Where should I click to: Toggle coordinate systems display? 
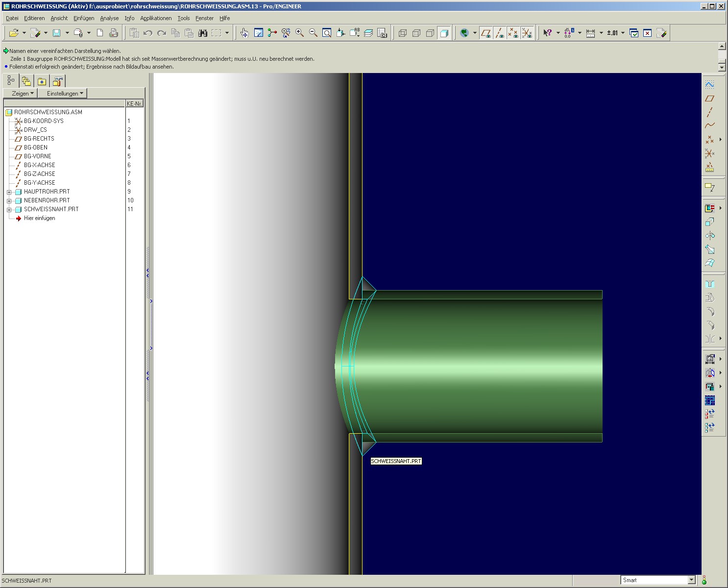527,33
